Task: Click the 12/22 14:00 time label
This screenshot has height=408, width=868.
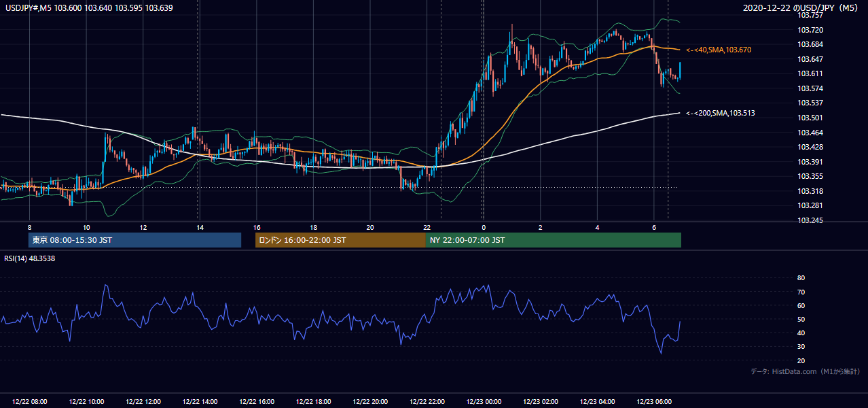Action: [200, 402]
